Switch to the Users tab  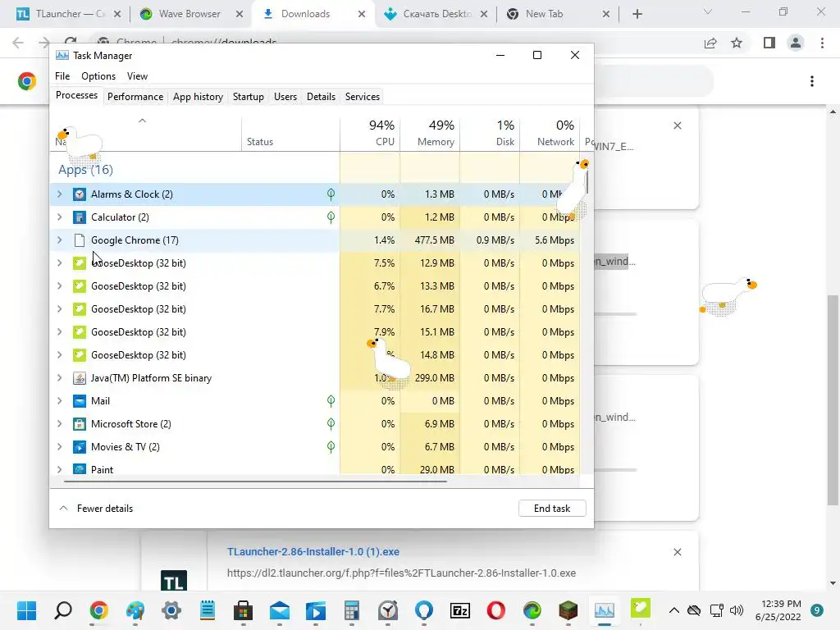click(285, 97)
